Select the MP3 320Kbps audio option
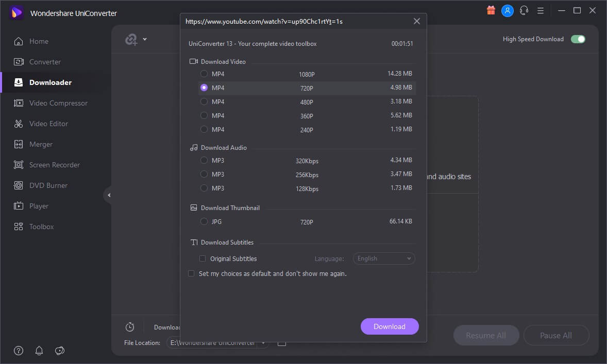607x364 pixels. [204, 160]
